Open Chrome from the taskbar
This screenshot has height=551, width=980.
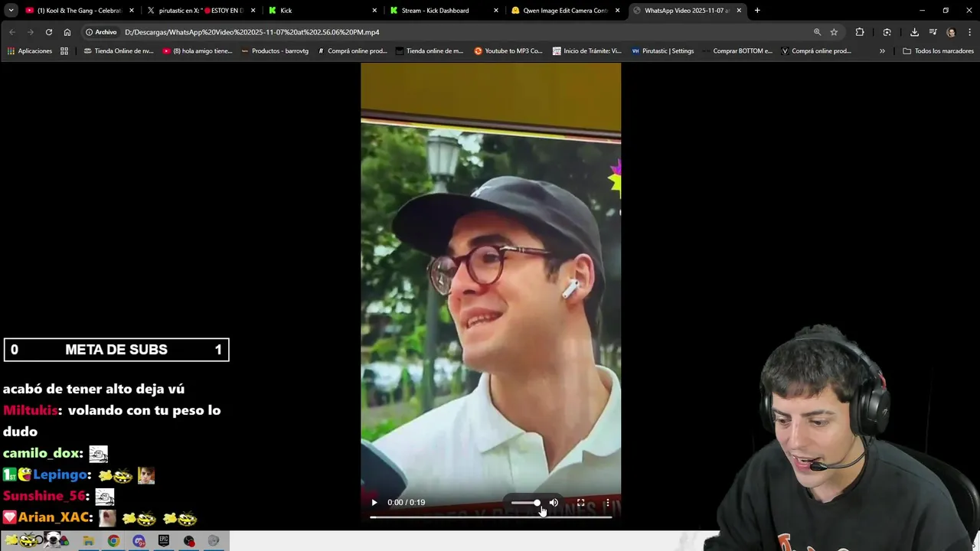click(113, 541)
